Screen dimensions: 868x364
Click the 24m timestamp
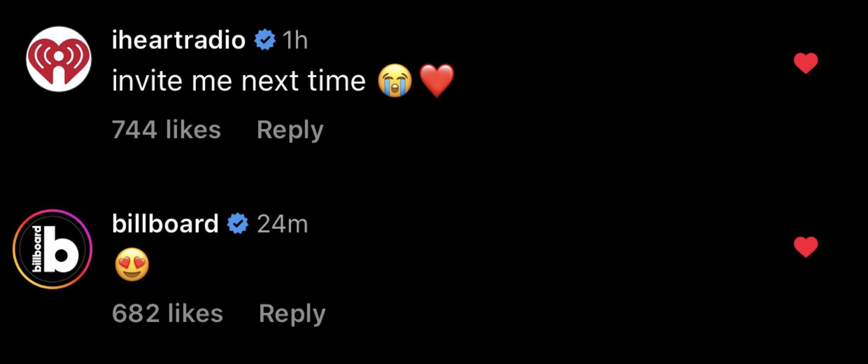coord(282,224)
